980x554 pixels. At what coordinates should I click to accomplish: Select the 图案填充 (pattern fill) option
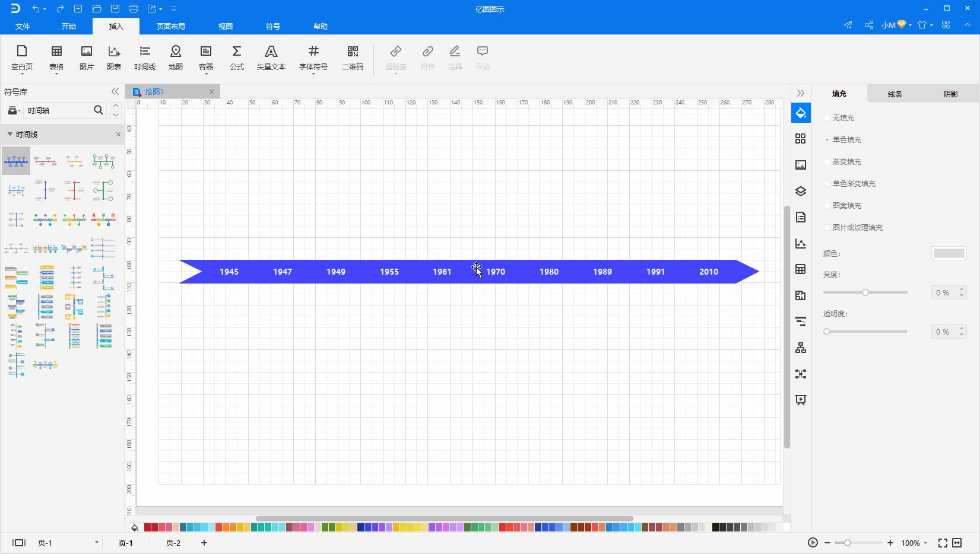pyautogui.click(x=843, y=206)
